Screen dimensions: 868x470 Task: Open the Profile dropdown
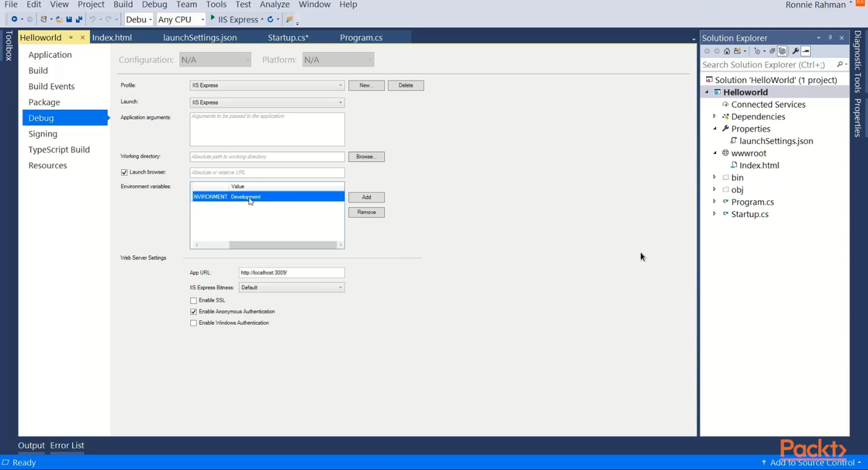pyautogui.click(x=267, y=85)
